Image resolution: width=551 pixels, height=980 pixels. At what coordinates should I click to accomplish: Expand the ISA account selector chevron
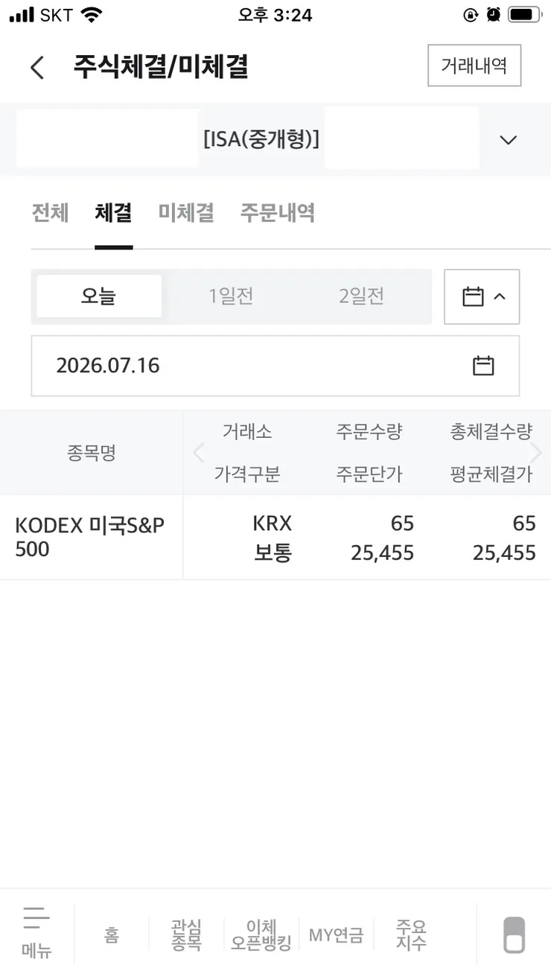point(508,140)
